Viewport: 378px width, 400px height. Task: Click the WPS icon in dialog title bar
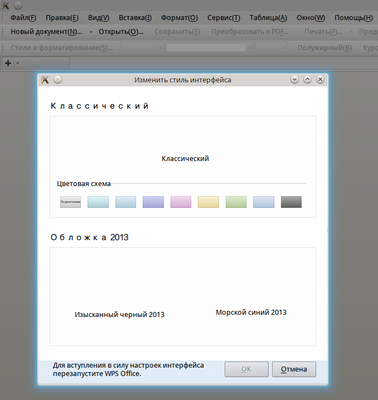click(x=45, y=80)
